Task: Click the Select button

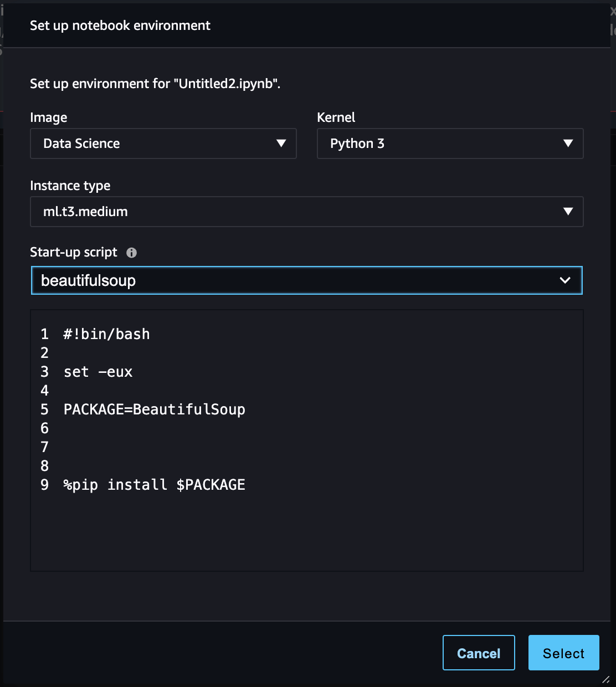Action: pyautogui.click(x=563, y=653)
